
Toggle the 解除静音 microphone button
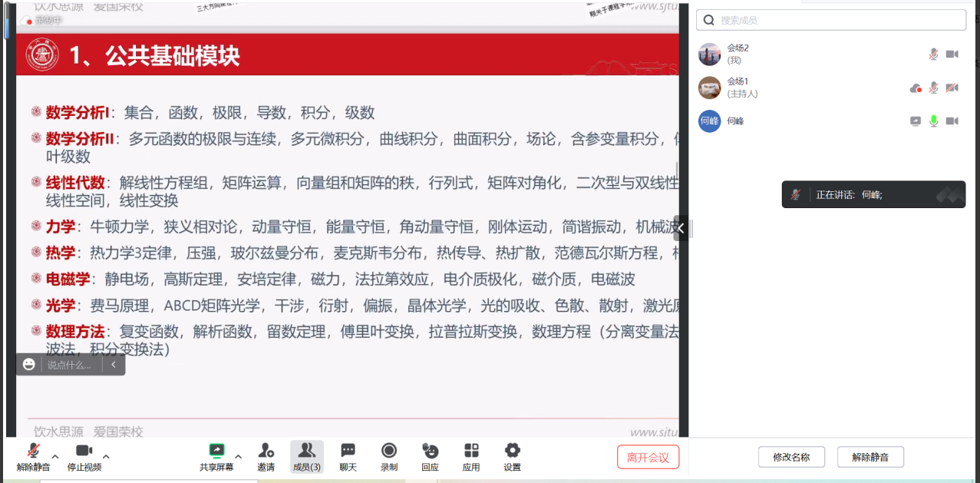33,456
